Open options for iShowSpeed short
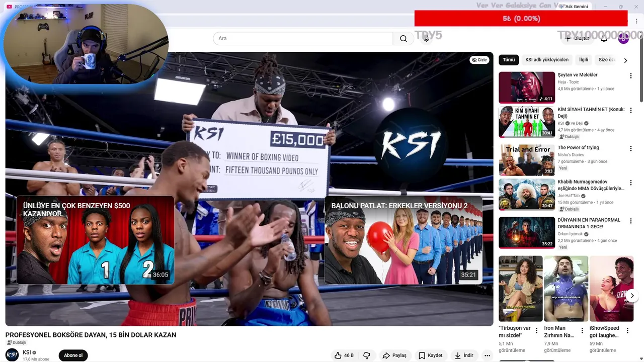Image resolution: width=644 pixels, height=362 pixels. click(x=627, y=330)
